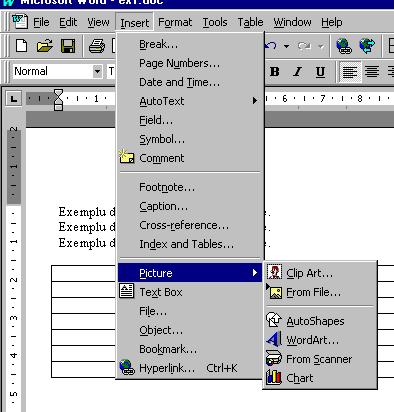The height and width of the screenshot is (412, 394).
Task: Insert a Chart from Picture submenu
Action: (x=320, y=378)
